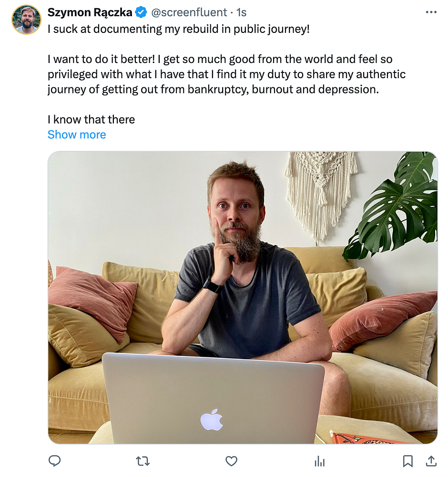Share the post with the upload arrow icon
This screenshot has height=477, width=448.
coord(431,461)
